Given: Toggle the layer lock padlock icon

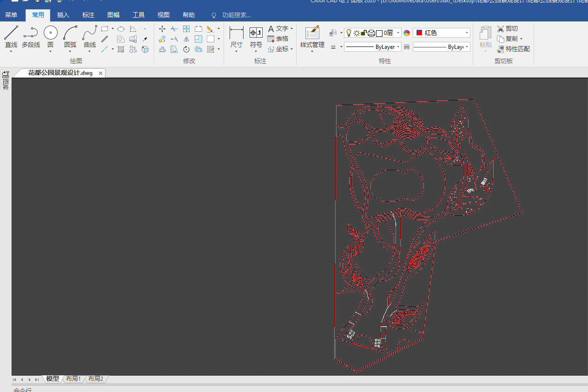Looking at the screenshot, I should pyautogui.click(x=363, y=33).
